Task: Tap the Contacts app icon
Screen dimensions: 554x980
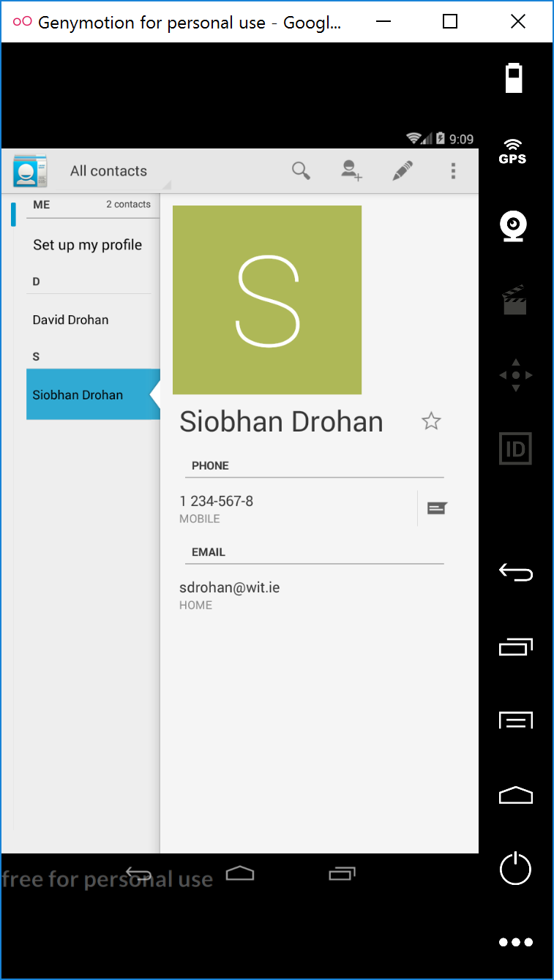Action: (30, 171)
